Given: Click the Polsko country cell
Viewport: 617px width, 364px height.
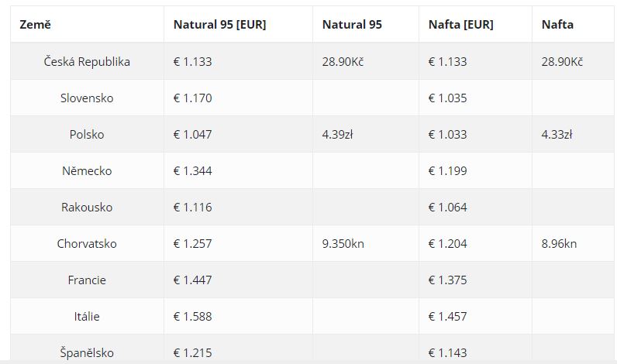Looking at the screenshot, I should click(x=87, y=135).
